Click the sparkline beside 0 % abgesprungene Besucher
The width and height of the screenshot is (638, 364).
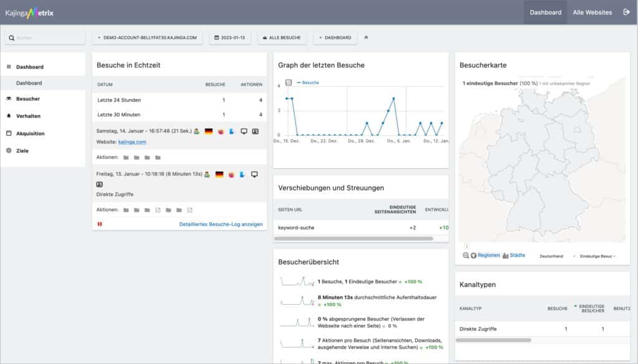point(297,322)
